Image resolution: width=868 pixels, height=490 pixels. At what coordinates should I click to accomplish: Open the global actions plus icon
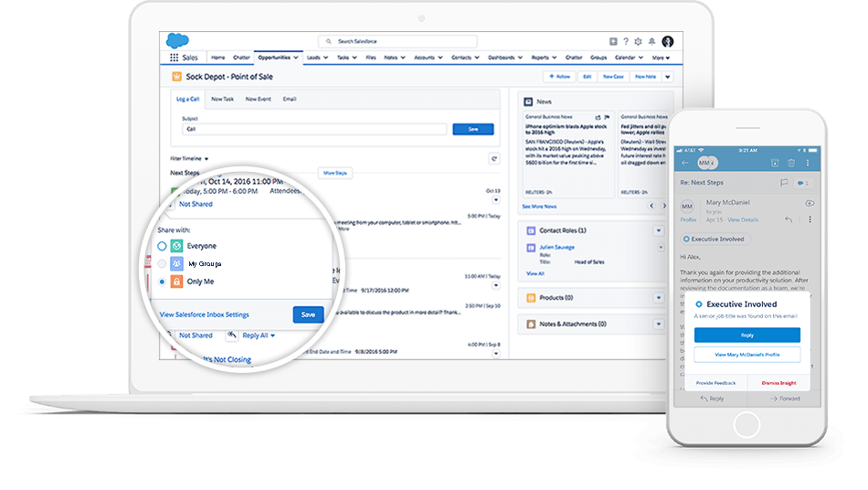(613, 41)
